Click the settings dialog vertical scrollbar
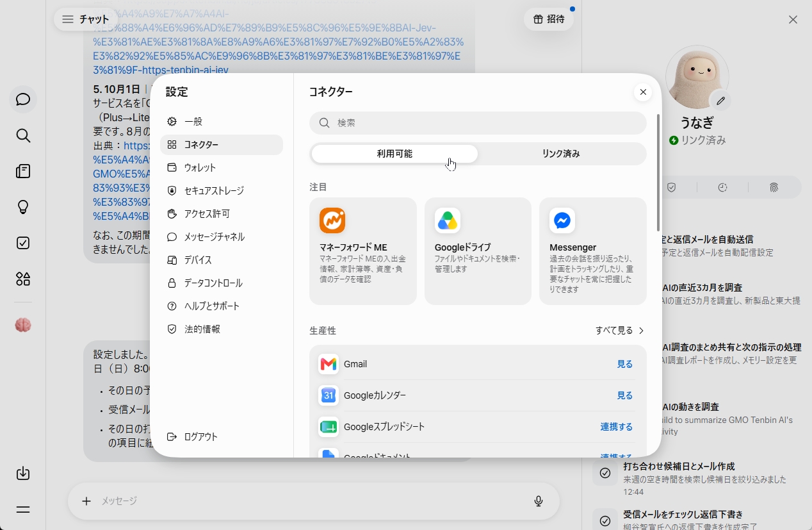Image resolution: width=812 pixels, height=530 pixels. pyautogui.click(x=658, y=173)
